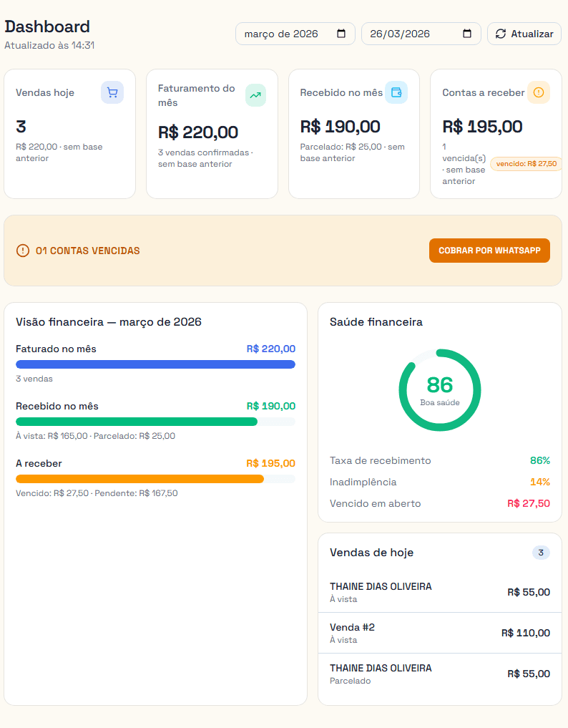568x728 pixels.
Task: Click the alert icon on Contas a receber card
Action: click(538, 93)
